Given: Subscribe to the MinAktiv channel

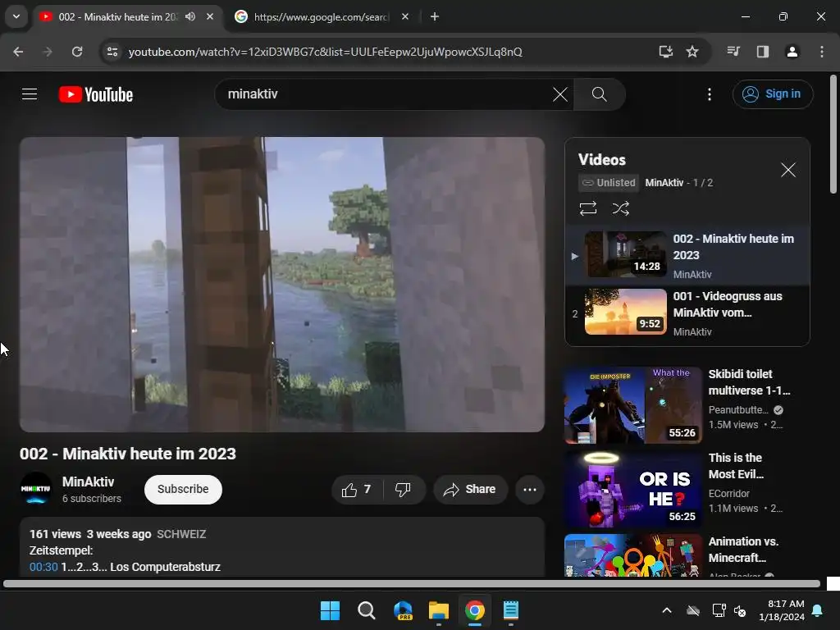Looking at the screenshot, I should (183, 489).
